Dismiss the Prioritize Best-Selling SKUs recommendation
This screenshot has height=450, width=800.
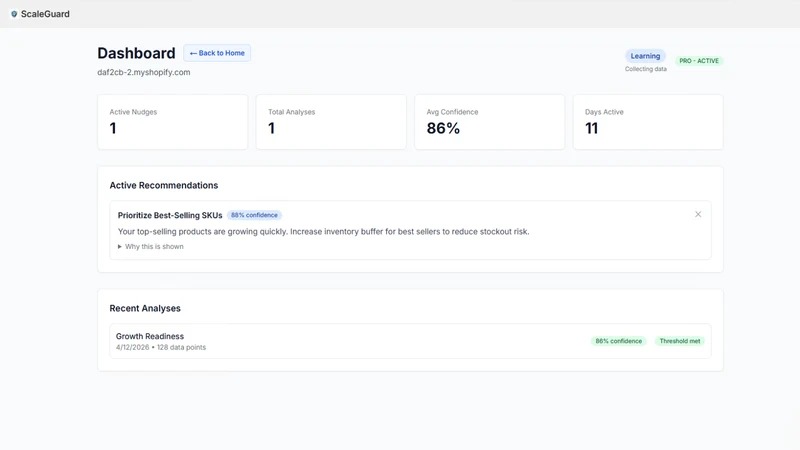(698, 214)
